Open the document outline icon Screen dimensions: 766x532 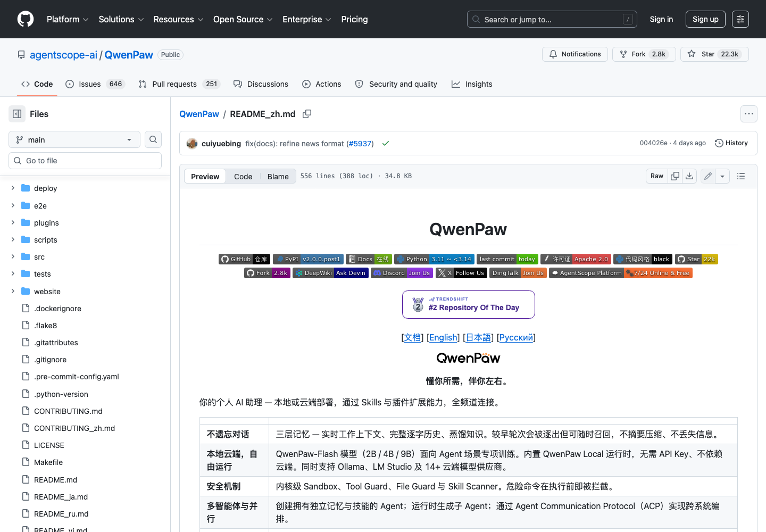tap(741, 176)
